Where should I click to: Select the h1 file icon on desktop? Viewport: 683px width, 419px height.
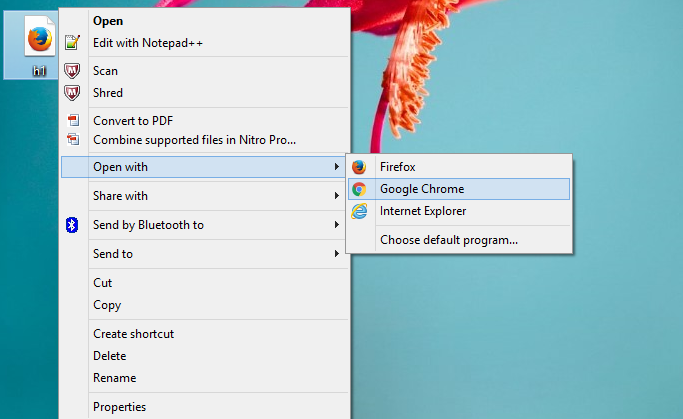(x=40, y=36)
